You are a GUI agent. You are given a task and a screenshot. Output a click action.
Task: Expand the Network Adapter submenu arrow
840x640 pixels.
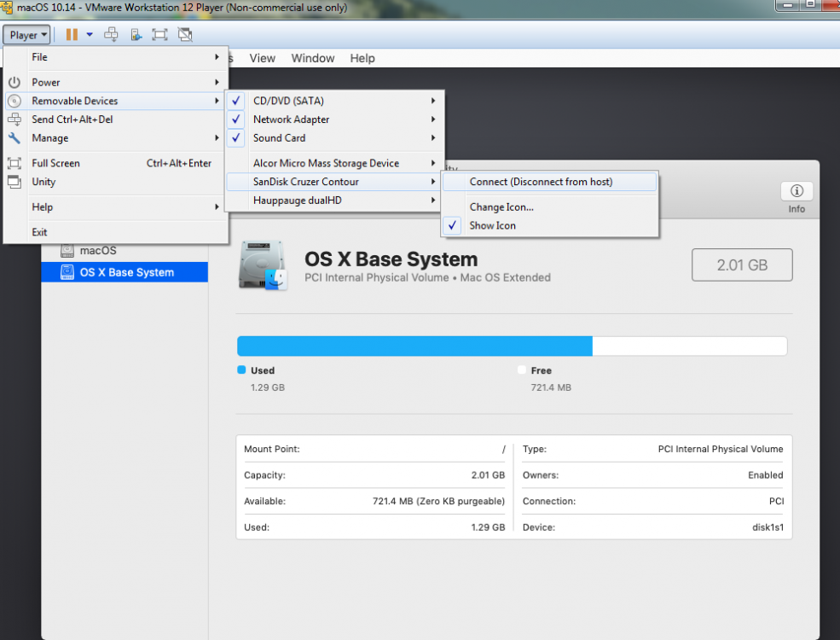[x=433, y=119]
